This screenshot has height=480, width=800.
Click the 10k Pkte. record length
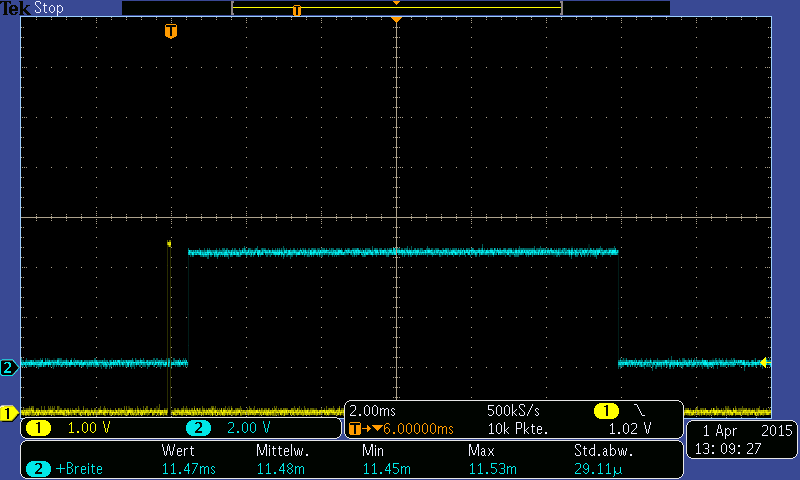518,428
